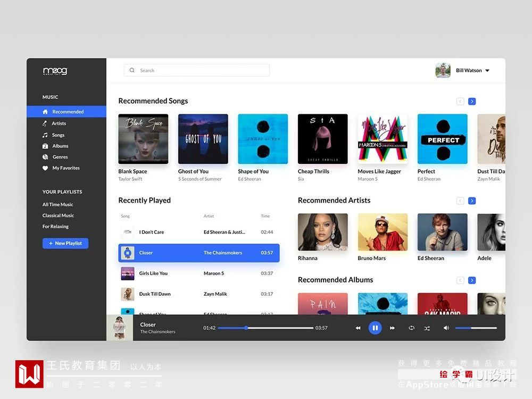Open the PAIN album cover
This screenshot has height=399, width=532.
pyautogui.click(x=323, y=304)
